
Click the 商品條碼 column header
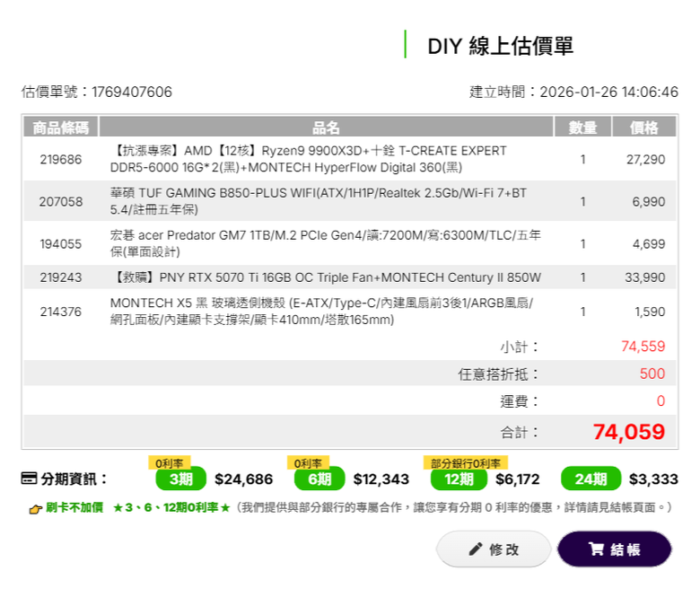click(61, 127)
